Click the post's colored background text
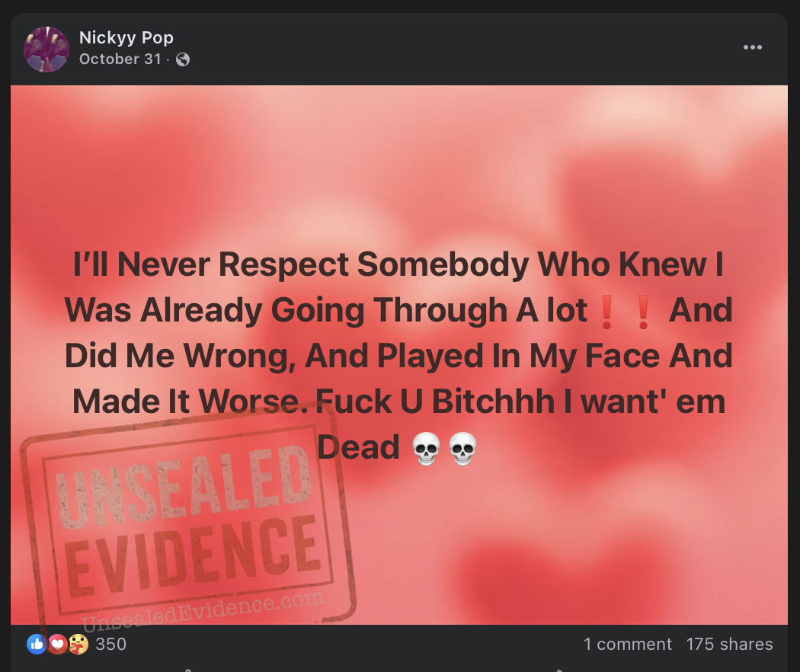Image resolution: width=800 pixels, height=672 pixels. pos(398,356)
